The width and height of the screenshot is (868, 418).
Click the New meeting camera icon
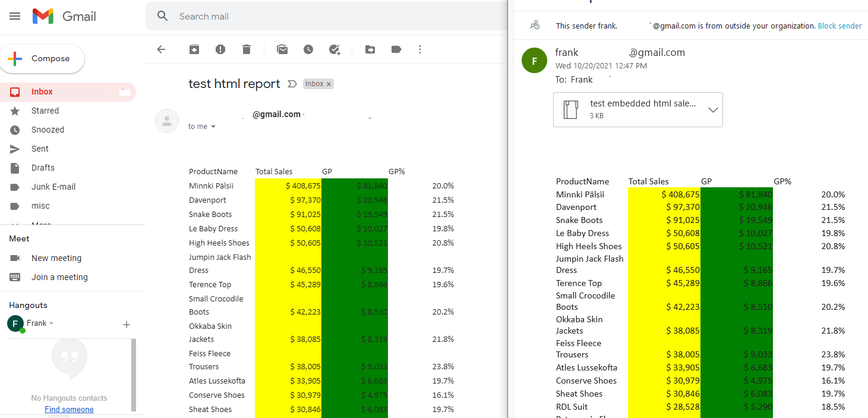15,258
